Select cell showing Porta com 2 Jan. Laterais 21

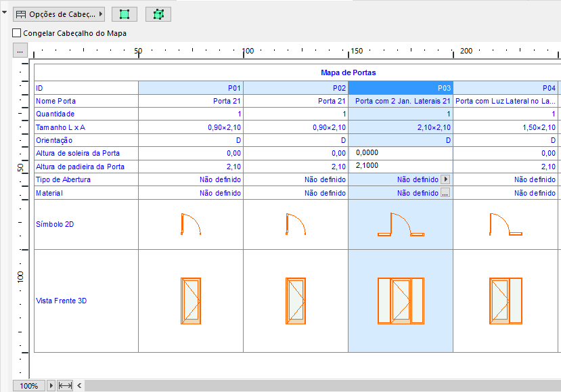tap(401, 100)
